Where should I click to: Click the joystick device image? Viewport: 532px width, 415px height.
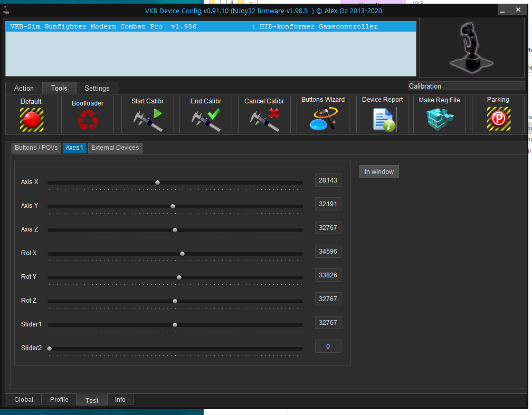click(472, 48)
